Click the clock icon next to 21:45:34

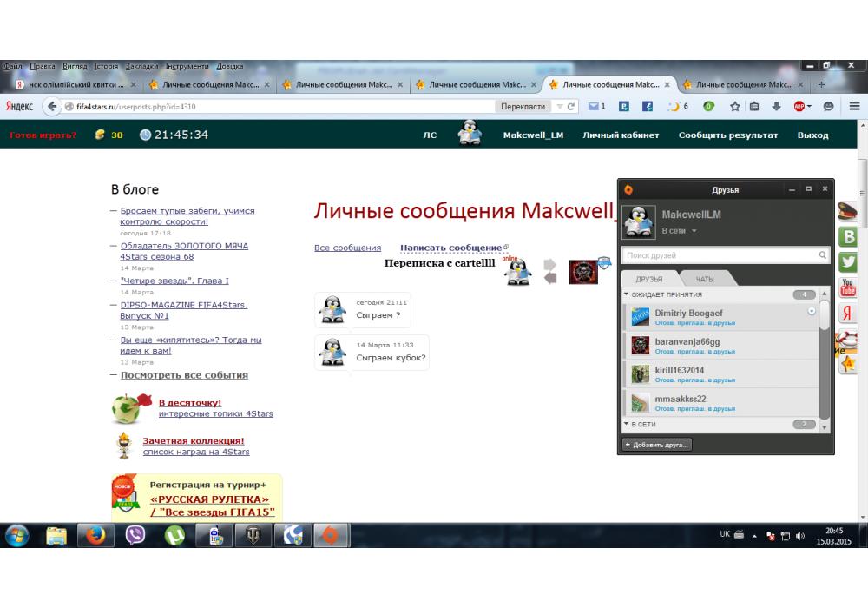145,135
